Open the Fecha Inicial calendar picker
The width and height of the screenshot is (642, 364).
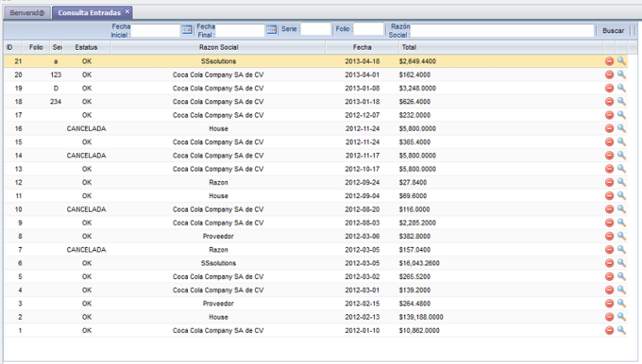pos(187,30)
